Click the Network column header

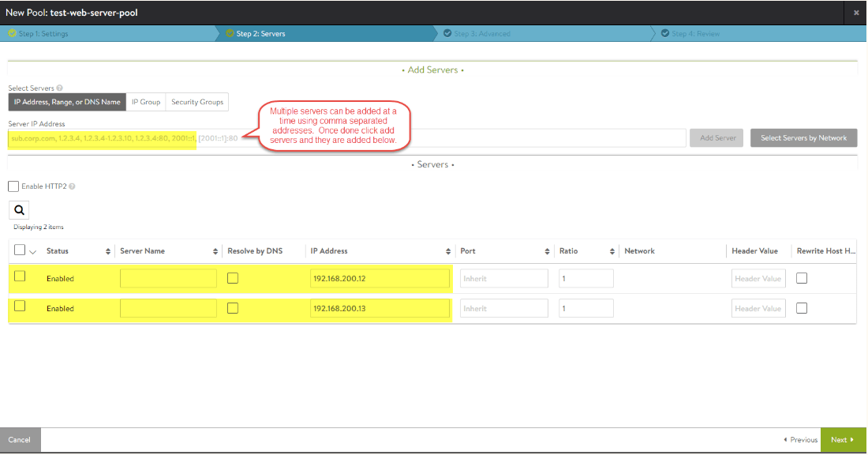coord(639,251)
